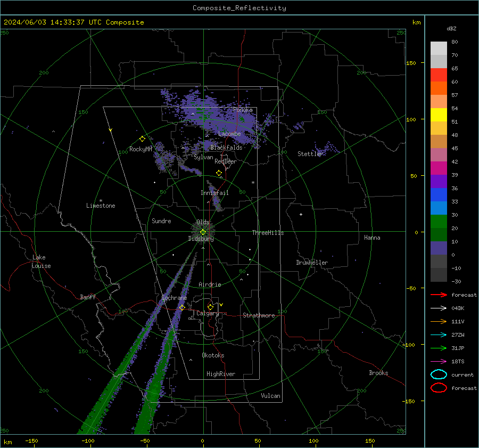Click the Hanna map label
Viewport: 479px width, 448px height.
click(x=372, y=238)
